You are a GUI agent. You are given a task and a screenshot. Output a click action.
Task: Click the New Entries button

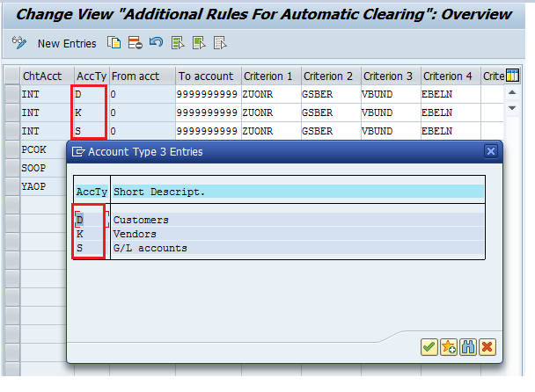point(67,44)
